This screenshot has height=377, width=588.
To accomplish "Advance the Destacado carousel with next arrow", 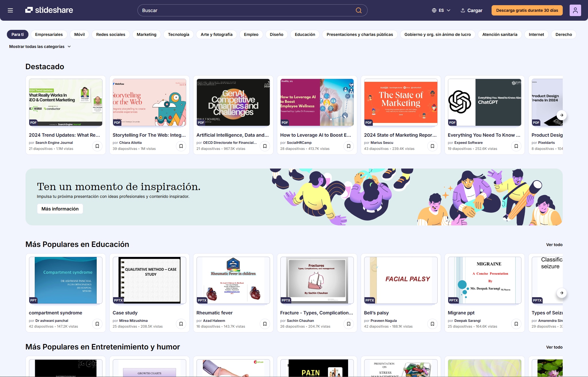I will pyautogui.click(x=562, y=115).
